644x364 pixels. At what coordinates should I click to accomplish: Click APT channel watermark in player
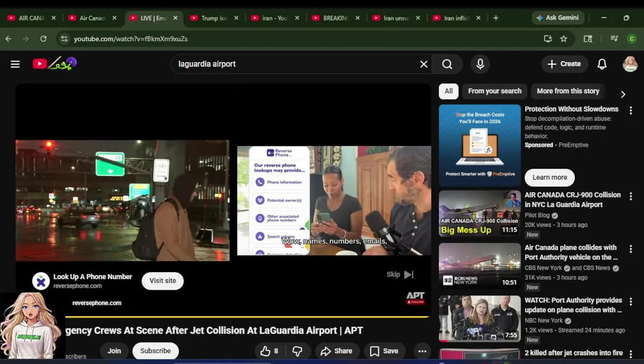pos(415,298)
